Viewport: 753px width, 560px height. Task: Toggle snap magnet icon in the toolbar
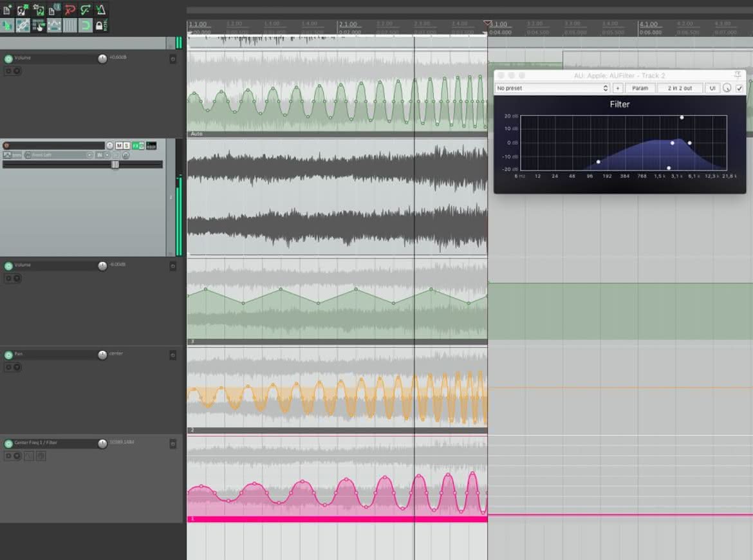click(85, 25)
